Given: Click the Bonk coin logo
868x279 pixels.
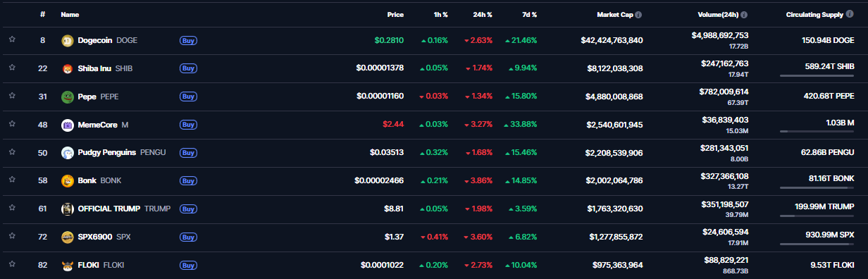Looking at the screenshot, I should pyautogui.click(x=68, y=181).
